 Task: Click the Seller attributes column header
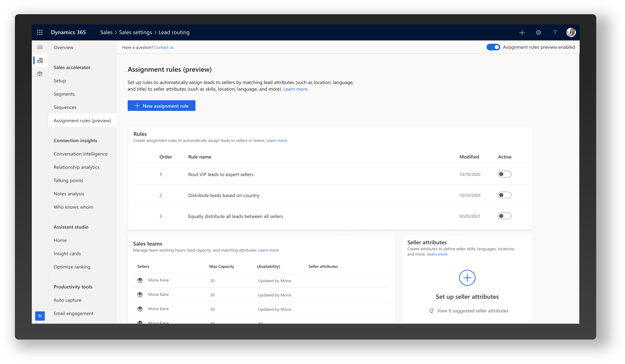click(323, 266)
